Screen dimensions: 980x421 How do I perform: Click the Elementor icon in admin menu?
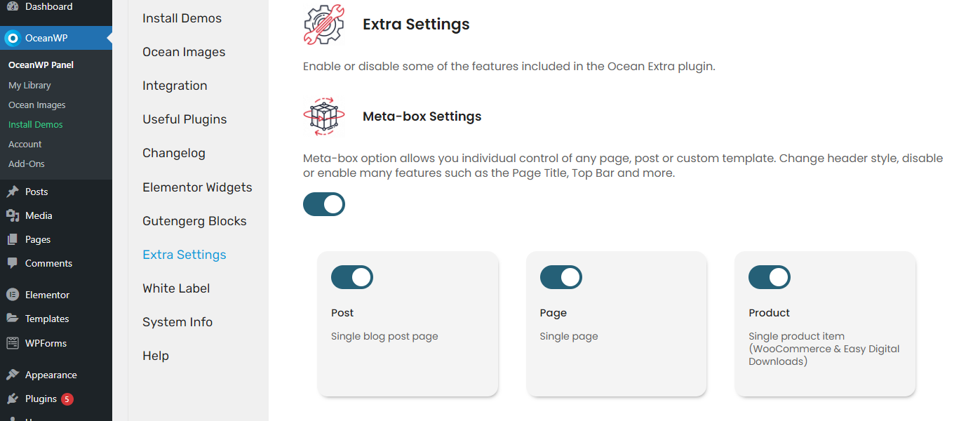click(12, 295)
